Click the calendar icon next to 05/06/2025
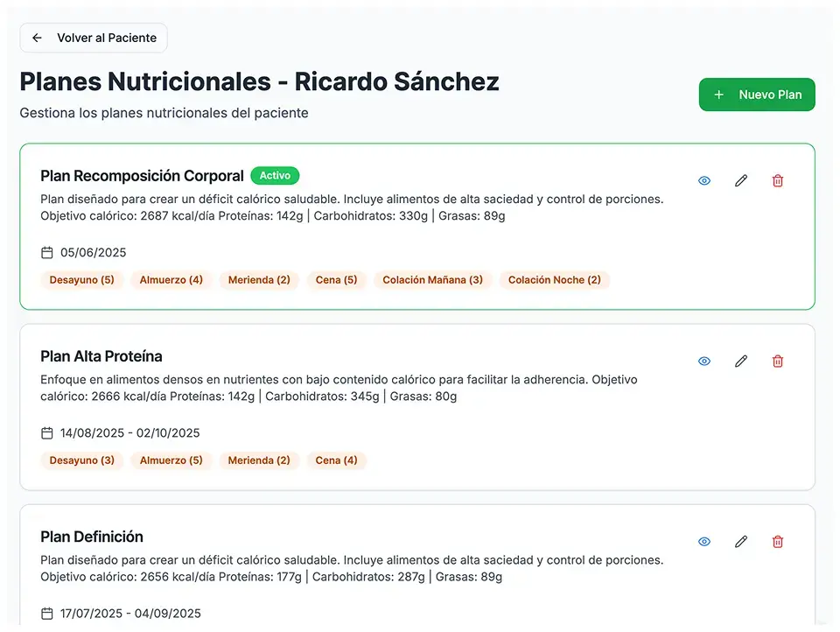This screenshot has height=632, width=840. 46,251
